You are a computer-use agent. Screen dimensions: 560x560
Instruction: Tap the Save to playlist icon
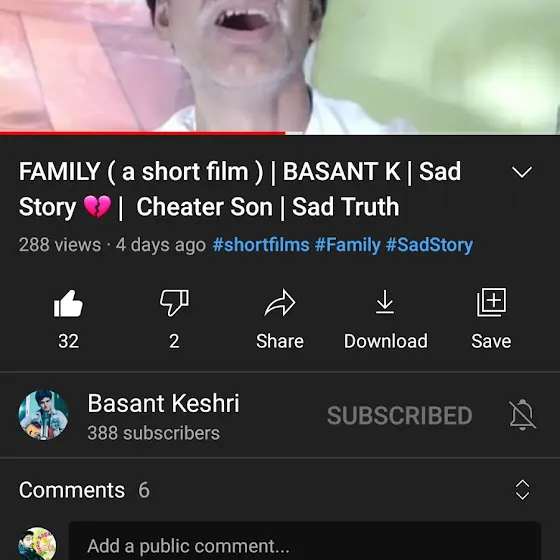coord(491,302)
